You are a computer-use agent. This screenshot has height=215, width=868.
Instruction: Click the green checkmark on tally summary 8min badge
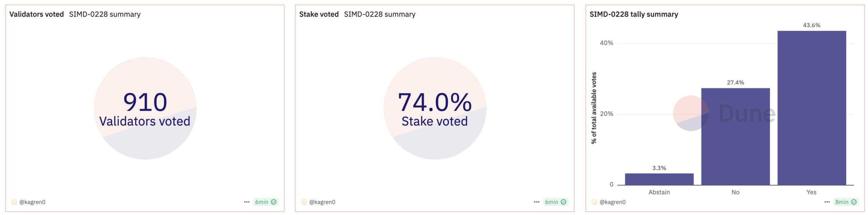click(854, 202)
